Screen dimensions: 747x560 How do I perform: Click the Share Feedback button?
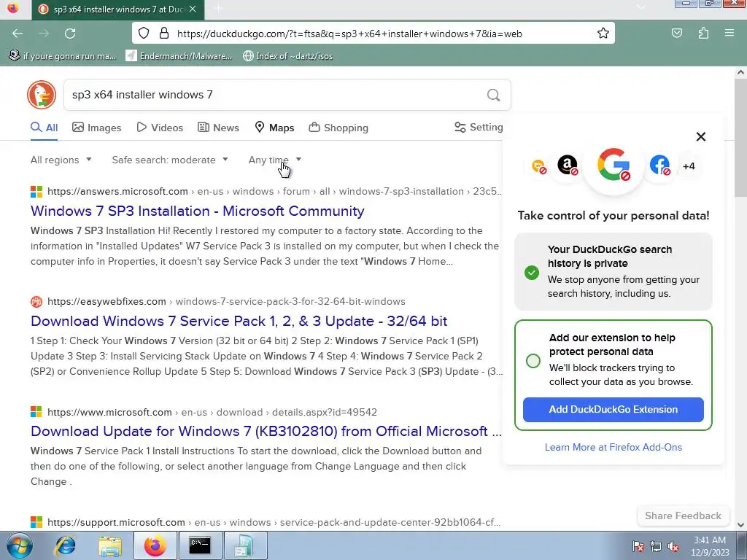click(x=683, y=516)
